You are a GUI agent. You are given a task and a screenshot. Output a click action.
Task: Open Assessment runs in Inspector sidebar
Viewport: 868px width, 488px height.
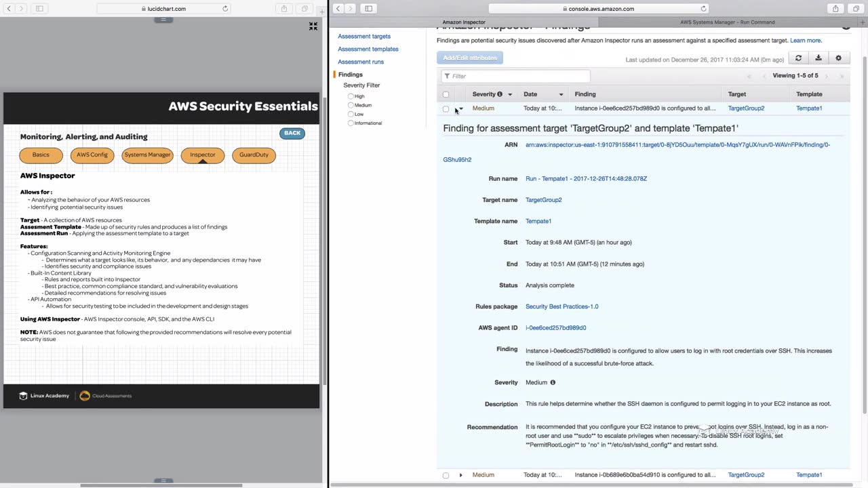361,62
